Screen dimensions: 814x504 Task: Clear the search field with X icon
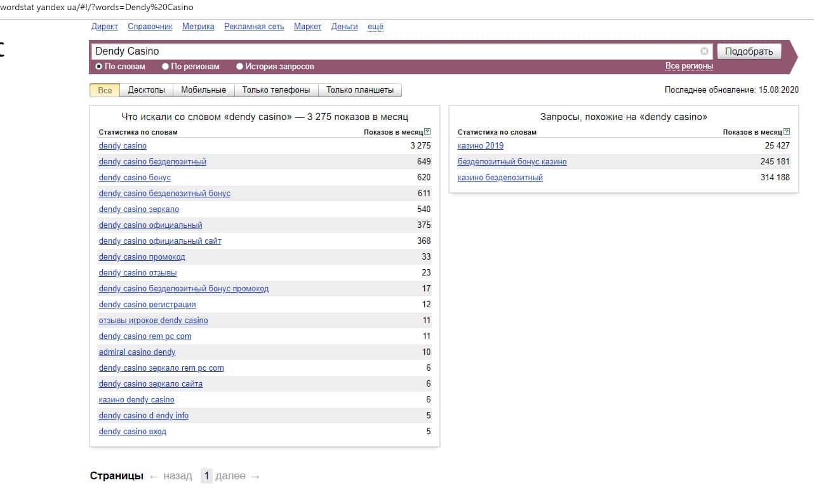point(704,51)
